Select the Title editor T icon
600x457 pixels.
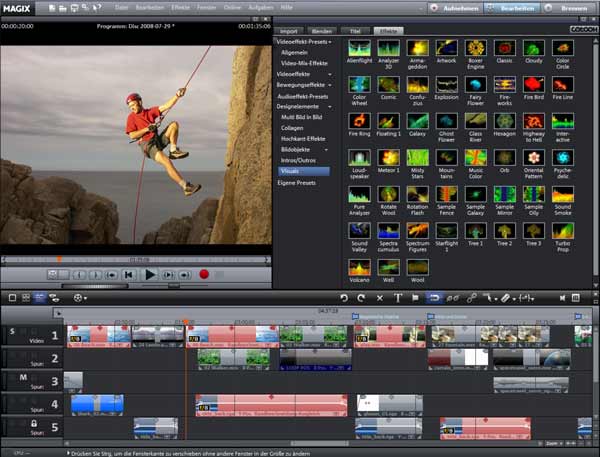click(x=398, y=298)
